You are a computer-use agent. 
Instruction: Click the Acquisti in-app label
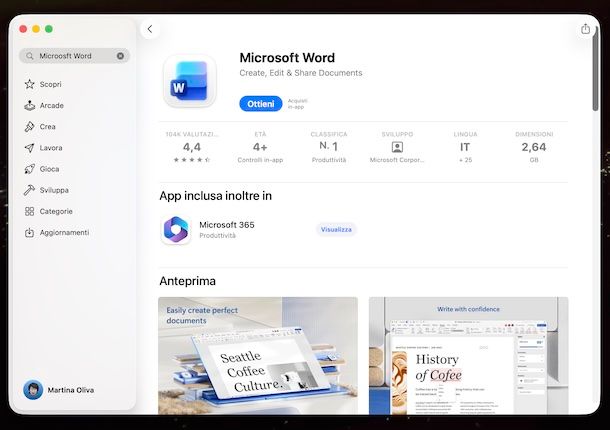click(298, 104)
